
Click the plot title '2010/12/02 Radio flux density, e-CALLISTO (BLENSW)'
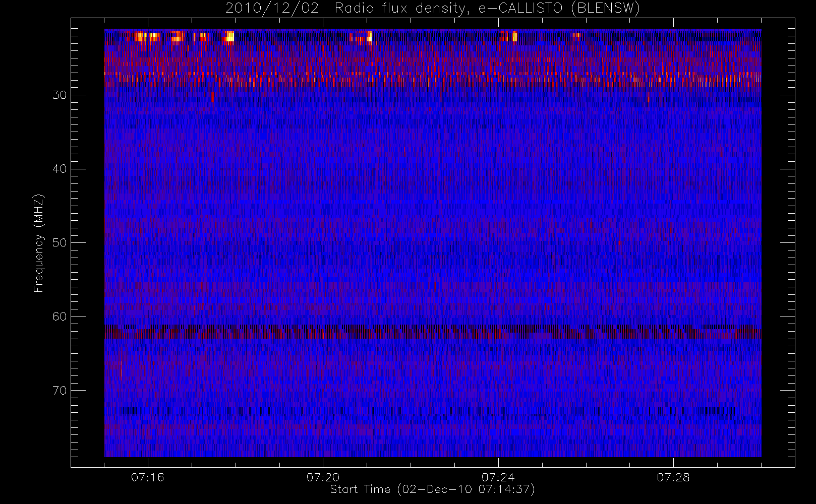pos(433,9)
